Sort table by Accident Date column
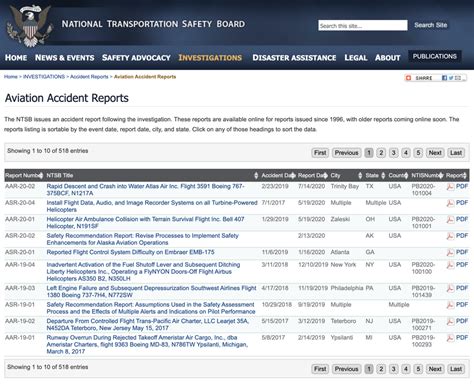474x392 pixels. (278, 175)
